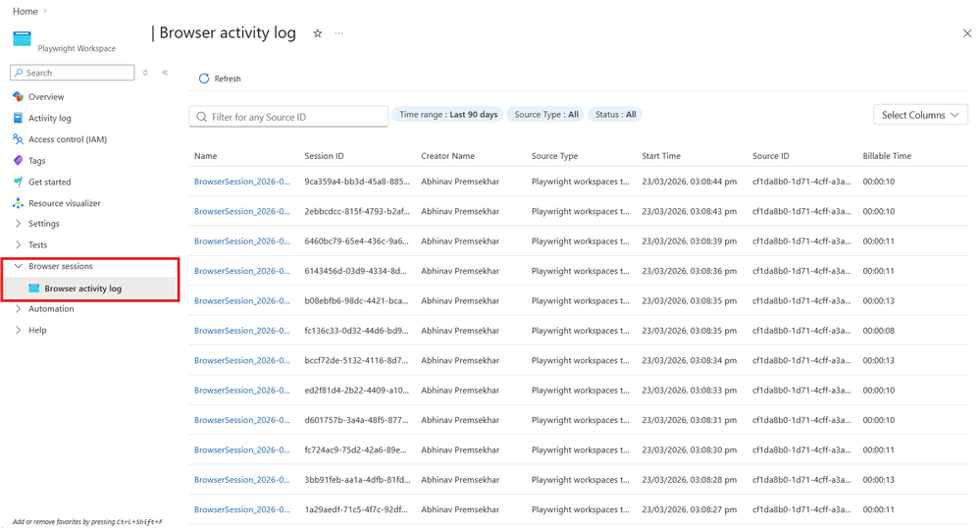Click the Refresh button
This screenshot has height=528, width=980.
click(x=220, y=79)
